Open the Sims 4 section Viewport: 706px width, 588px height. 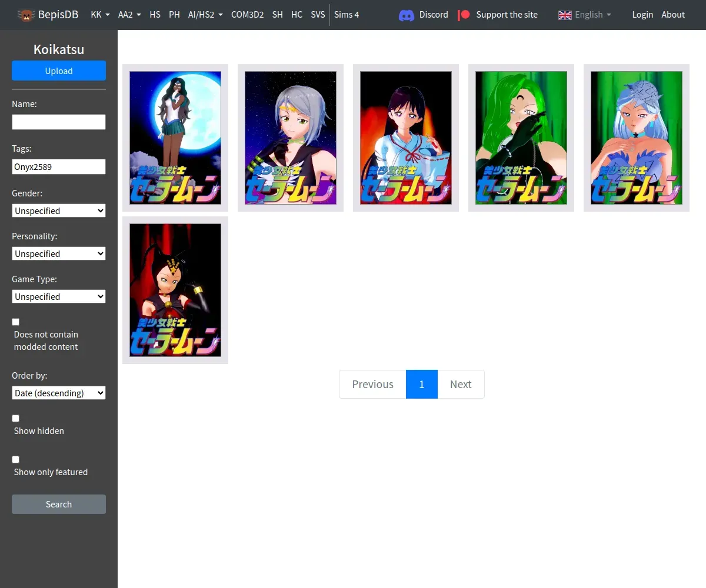(347, 15)
